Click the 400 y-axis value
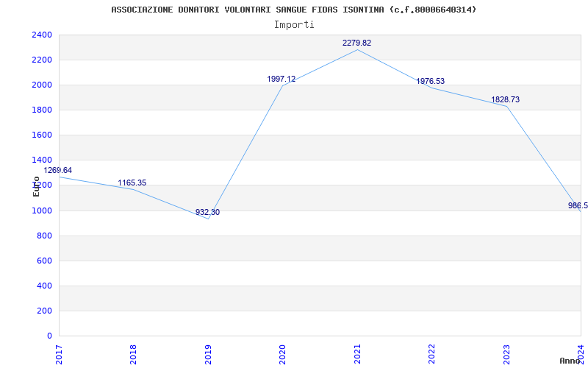This screenshot has width=588, height=368. point(44,286)
